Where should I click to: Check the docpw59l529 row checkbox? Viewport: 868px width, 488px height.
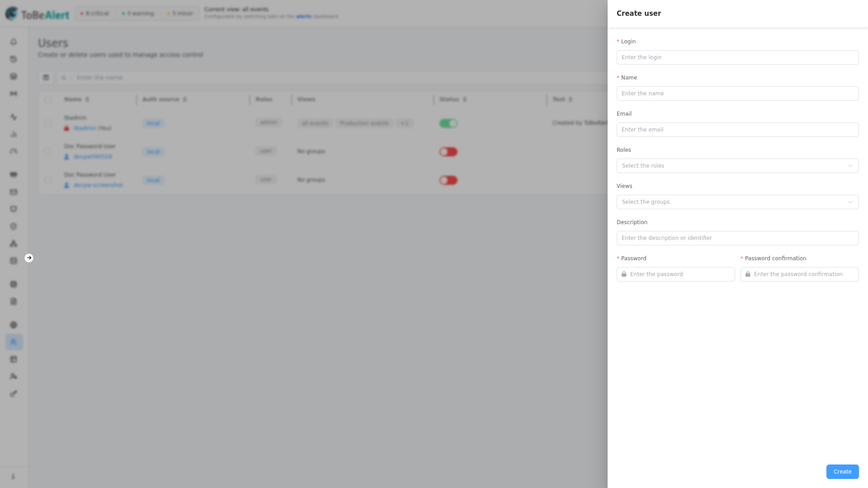(x=48, y=151)
